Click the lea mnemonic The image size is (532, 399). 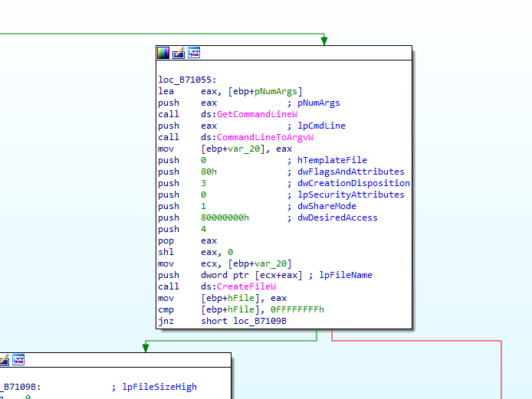[166, 91]
